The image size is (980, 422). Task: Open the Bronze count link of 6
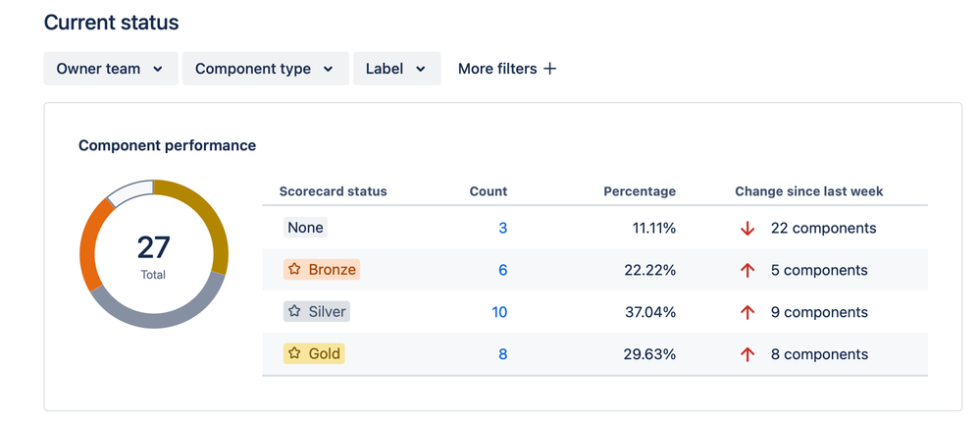tap(503, 270)
